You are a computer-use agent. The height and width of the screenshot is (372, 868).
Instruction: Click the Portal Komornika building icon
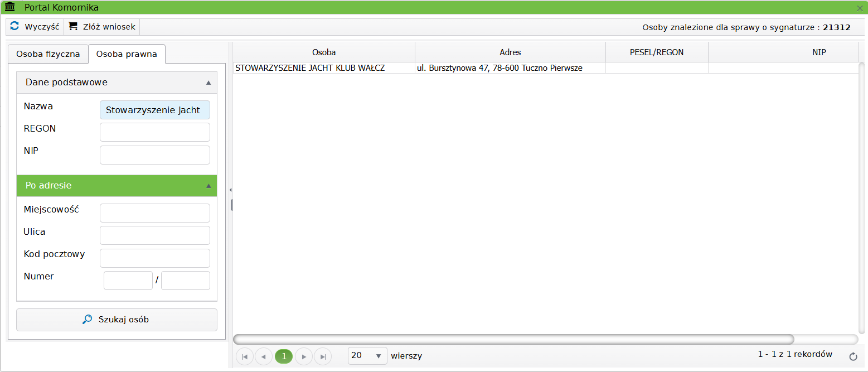coord(10,7)
